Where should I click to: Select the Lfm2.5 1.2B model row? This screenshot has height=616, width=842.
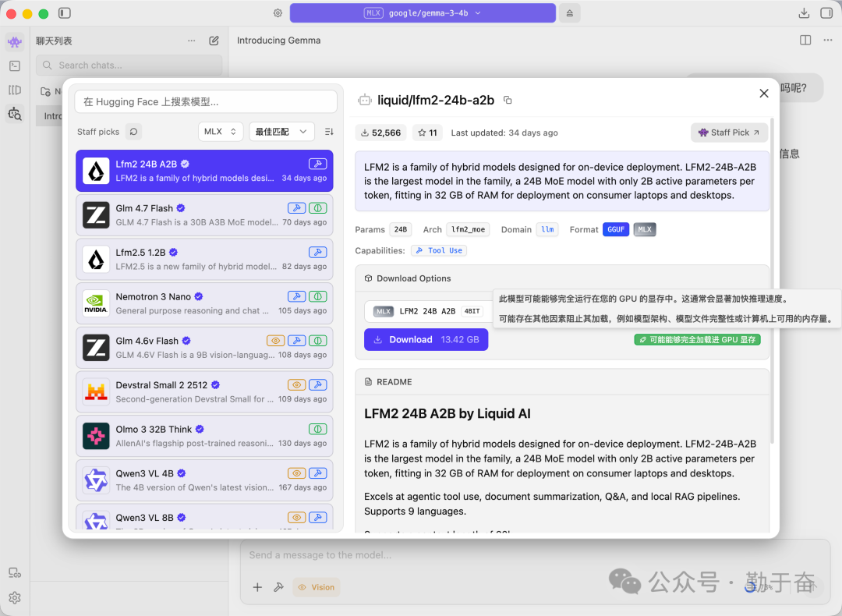tap(204, 260)
